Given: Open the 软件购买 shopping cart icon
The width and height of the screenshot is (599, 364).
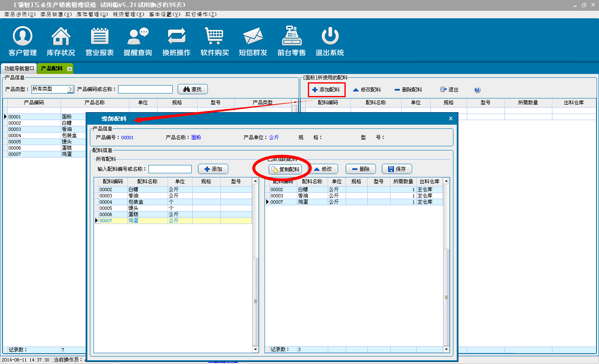Looking at the screenshot, I should tap(215, 37).
